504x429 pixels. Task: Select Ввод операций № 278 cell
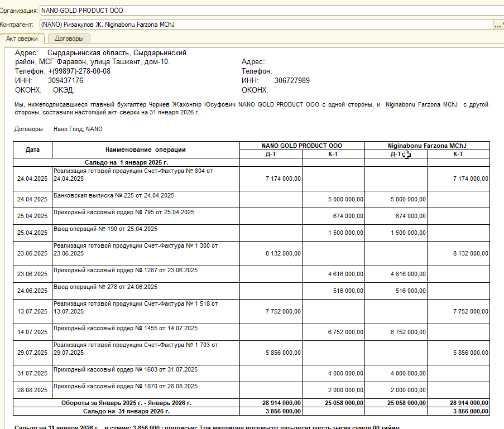(146, 291)
